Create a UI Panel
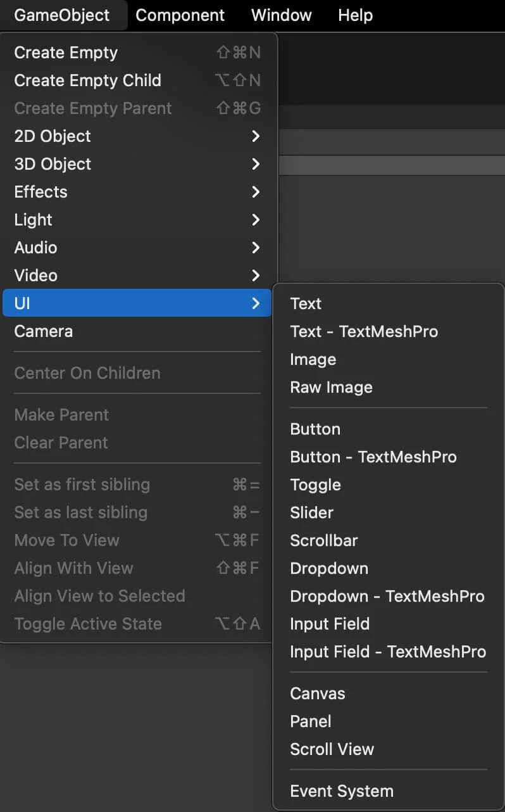The height and width of the screenshot is (812, 505). (x=389, y=721)
